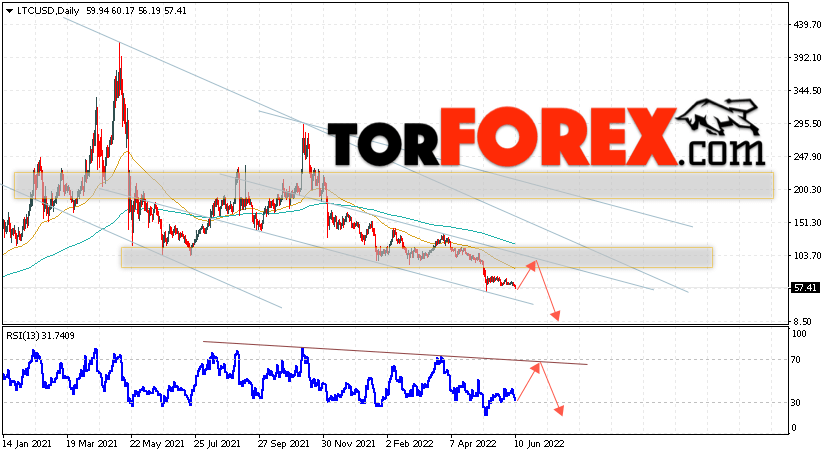Select the OHLC values 59.94 60.17 56.19 57.41
The image size is (828, 455).
(136, 11)
